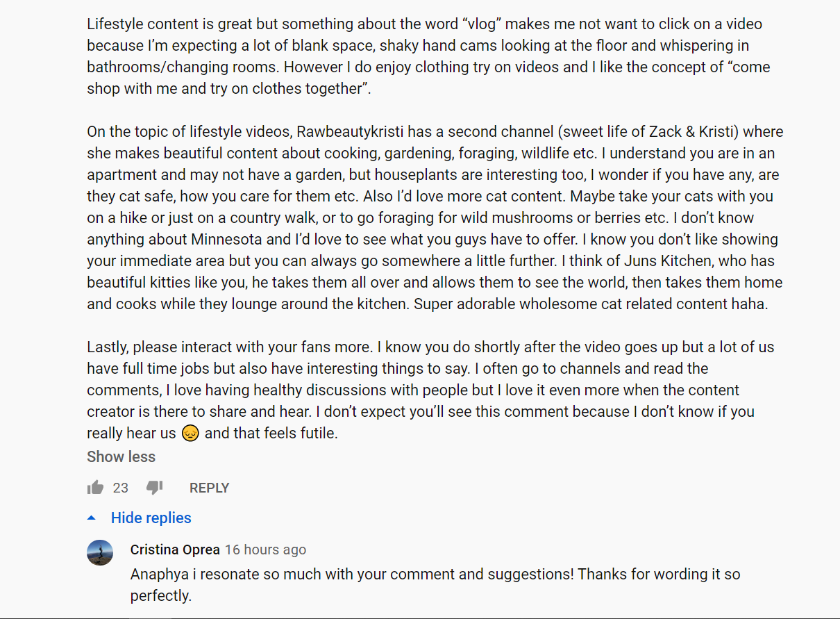Collapse the comment with Show less
Viewport: 840px width, 619px height.
pos(121,456)
